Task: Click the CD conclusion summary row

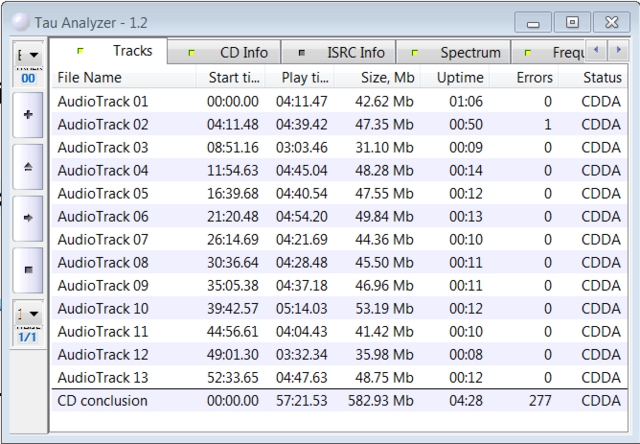Action: pos(103,401)
